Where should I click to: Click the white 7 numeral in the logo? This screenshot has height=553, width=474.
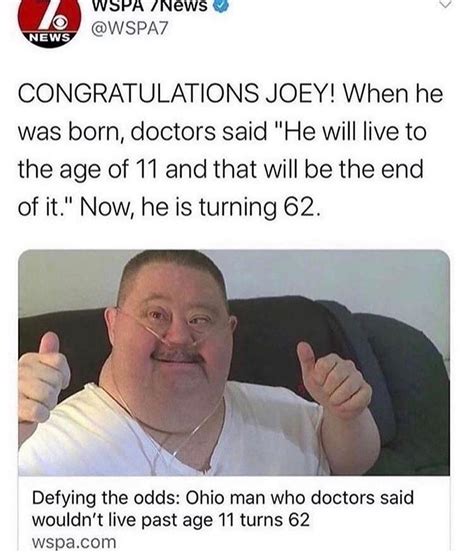(47, 14)
